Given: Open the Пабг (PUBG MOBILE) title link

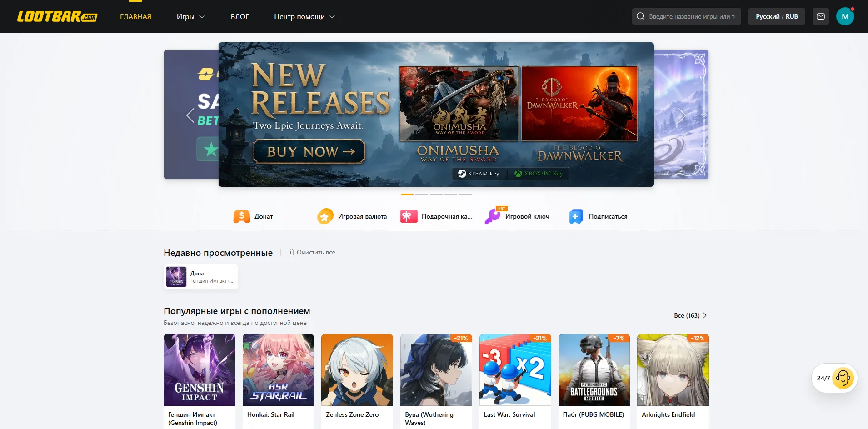Looking at the screenshot, I should [594, 414].
